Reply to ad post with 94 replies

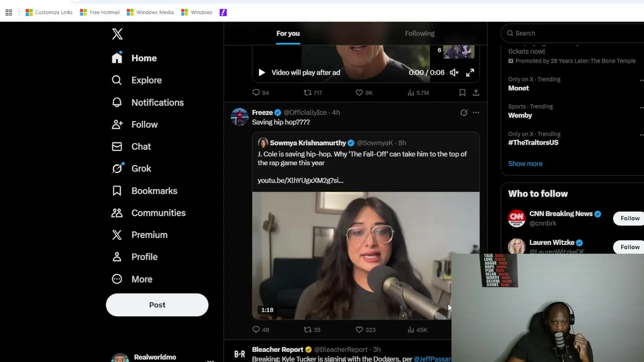(x=261, y=93)
